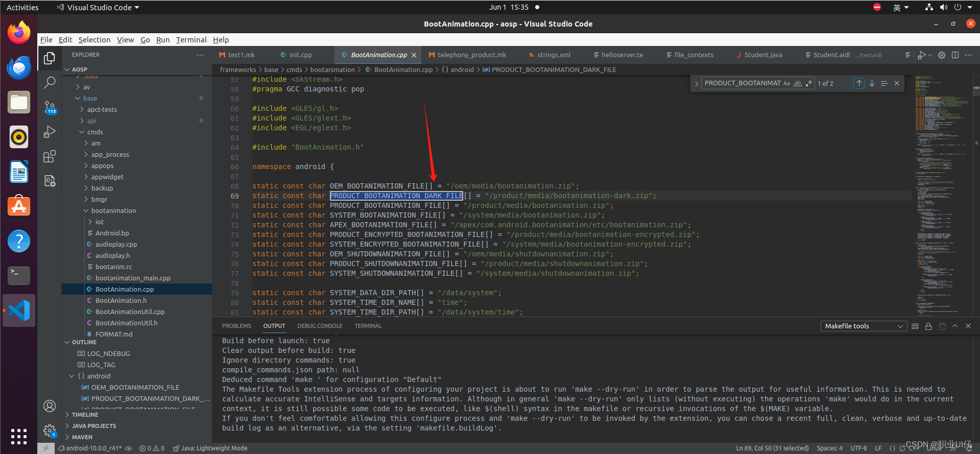Image resolution: width=980 pixels, height=454 pixels.
Task: Click the editor settings gear icon
Action: point(942,55)
